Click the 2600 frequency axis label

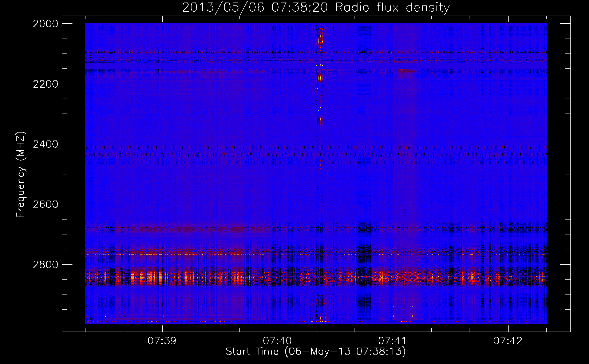[46, 204]
